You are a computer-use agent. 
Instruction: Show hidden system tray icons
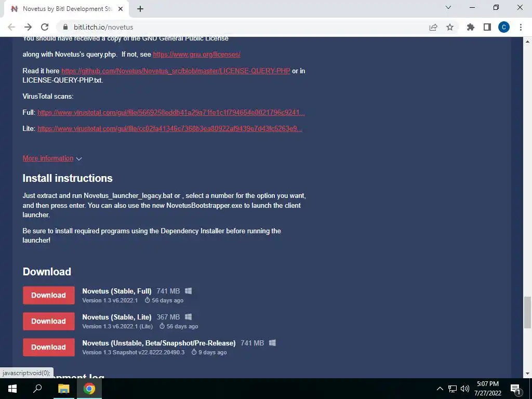(440, 389)
